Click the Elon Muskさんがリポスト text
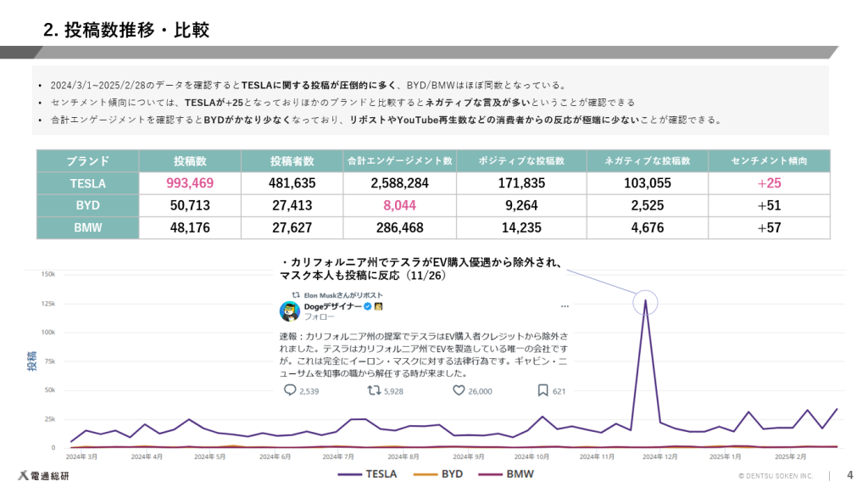The image size is (868, 487). (343, 295)
